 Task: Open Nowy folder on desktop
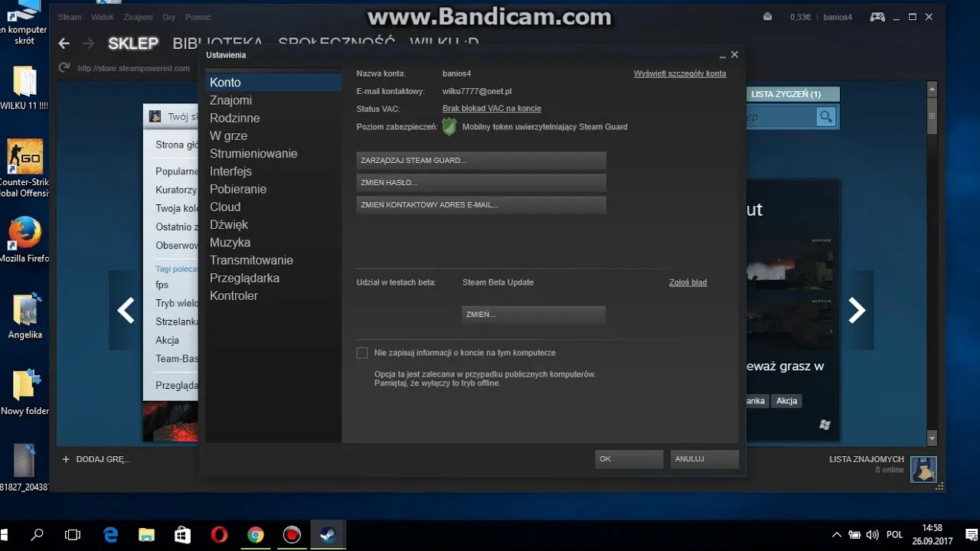(x=24, y=393)
